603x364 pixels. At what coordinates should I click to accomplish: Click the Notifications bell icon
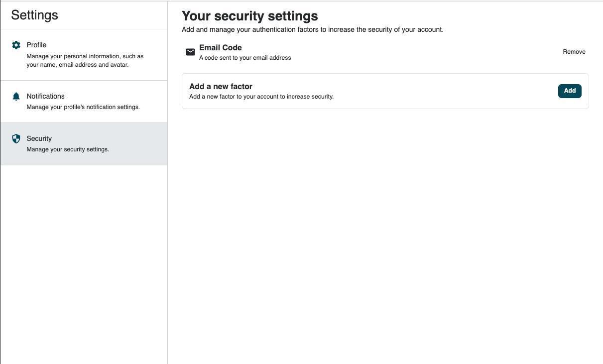[16, 97]
